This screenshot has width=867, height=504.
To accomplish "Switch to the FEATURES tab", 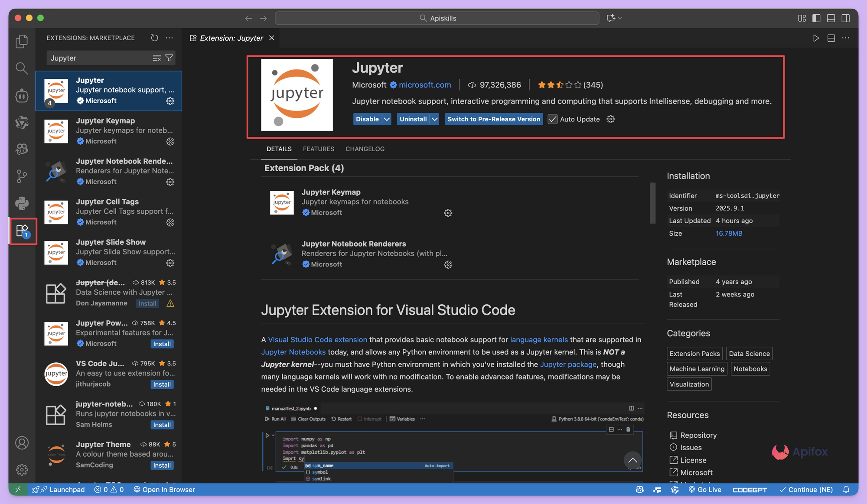I will [x=319, y=149].
